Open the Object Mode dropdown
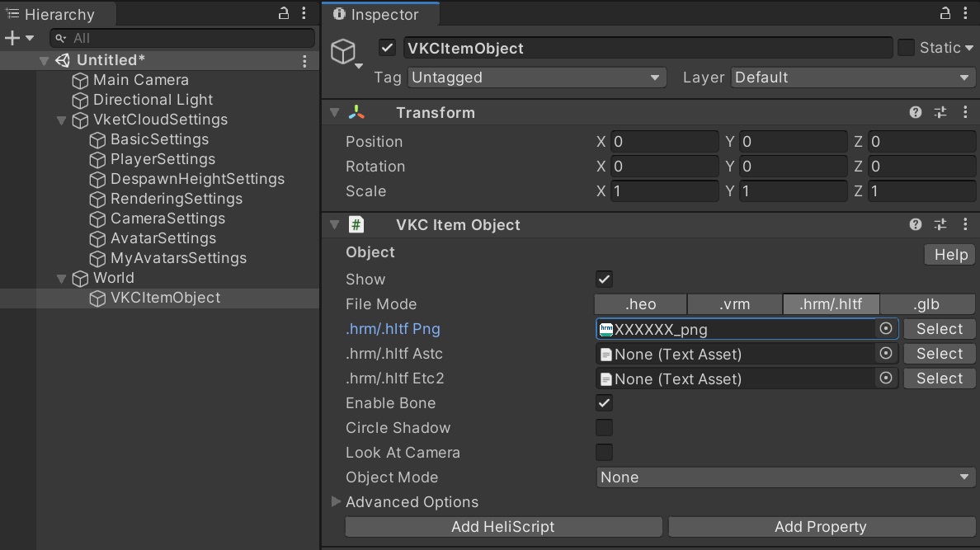Screen dimensions: 980x550 [784, 477]
